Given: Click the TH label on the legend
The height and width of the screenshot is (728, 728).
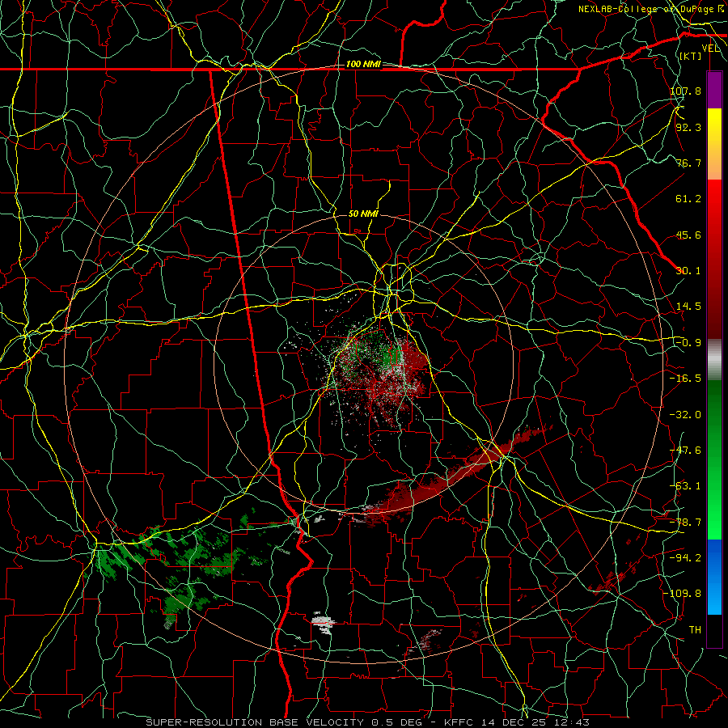Looking at the screenshot, I should tap(695, 630).
